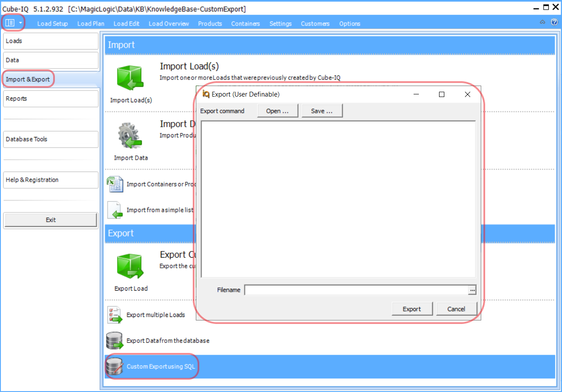Open the Containers menu

(x=245, y=24)
